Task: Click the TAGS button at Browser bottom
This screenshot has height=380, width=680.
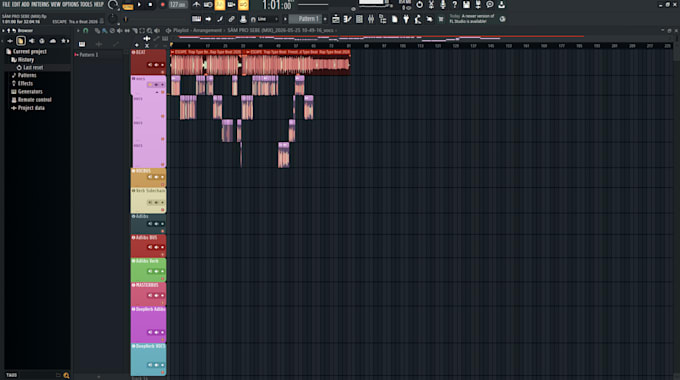Action: click(x=12, y=375)
